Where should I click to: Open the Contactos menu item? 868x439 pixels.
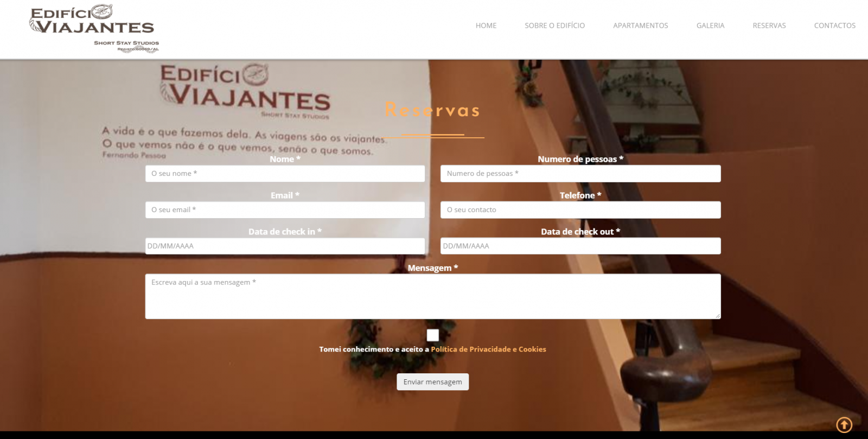click(834, 26)
